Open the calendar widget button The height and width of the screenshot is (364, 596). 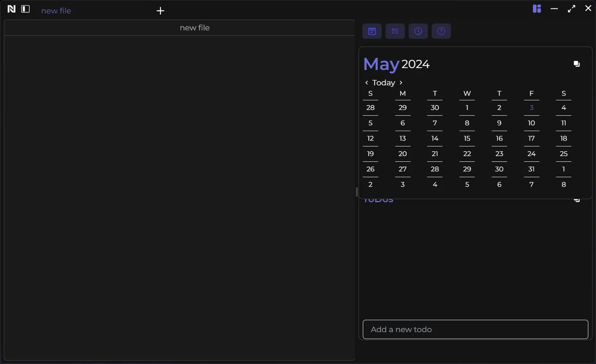click(x=372, y=31)
